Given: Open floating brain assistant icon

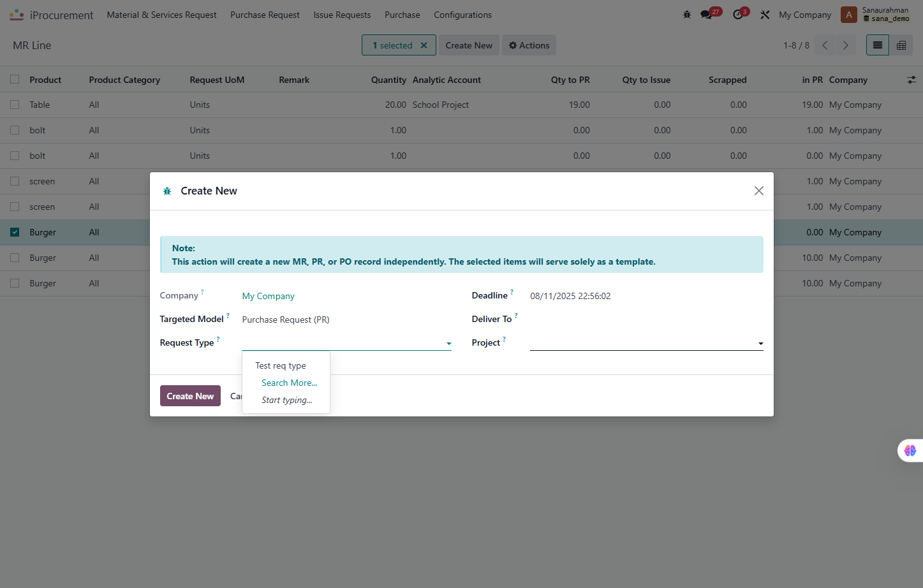Looking at the screenshot, I should coord(910,451).
